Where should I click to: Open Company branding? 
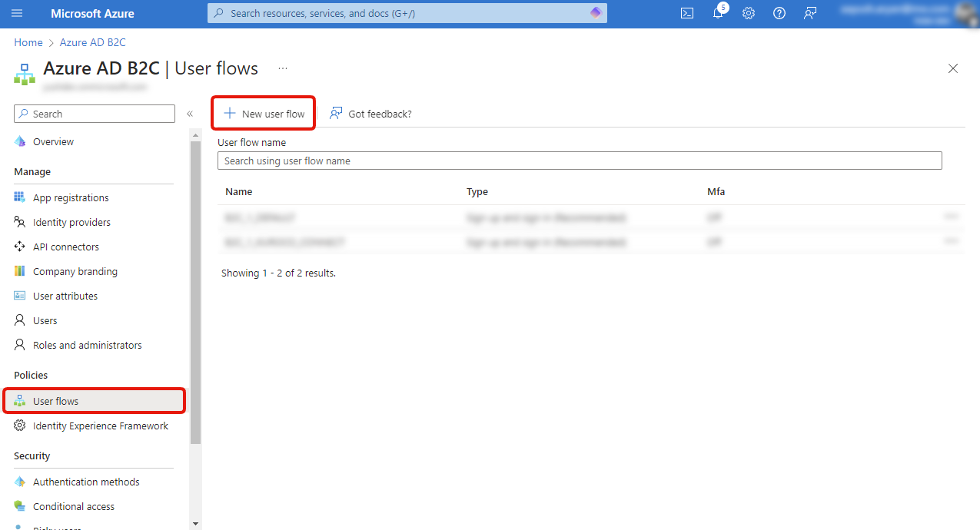pos(75,270)
